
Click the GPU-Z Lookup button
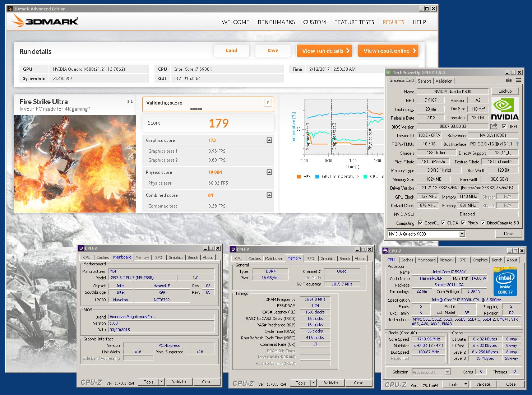(x=505, y=91)
